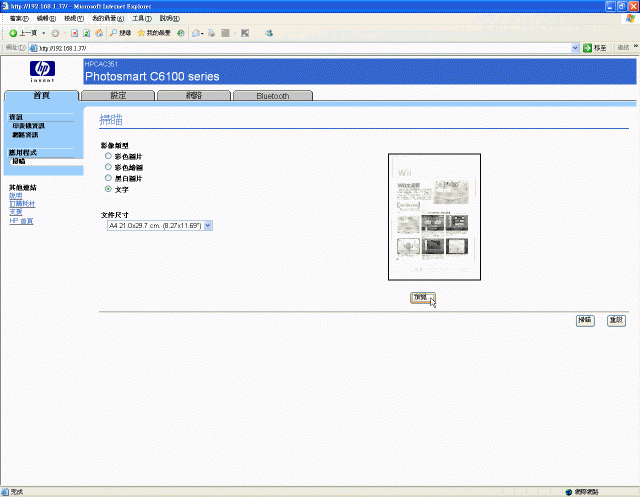Select the 黑白圖片 black-and-white radio button

(108, 178)
